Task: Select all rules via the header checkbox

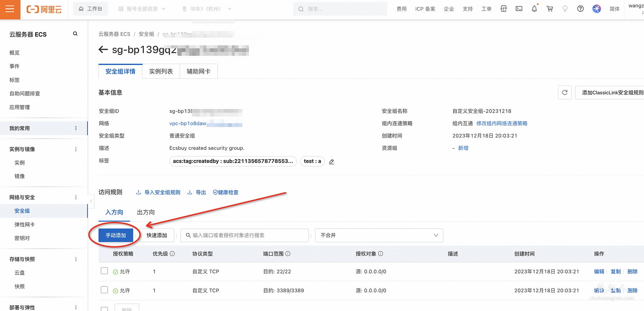Action: pyautogui.click(x=104, y=254)
